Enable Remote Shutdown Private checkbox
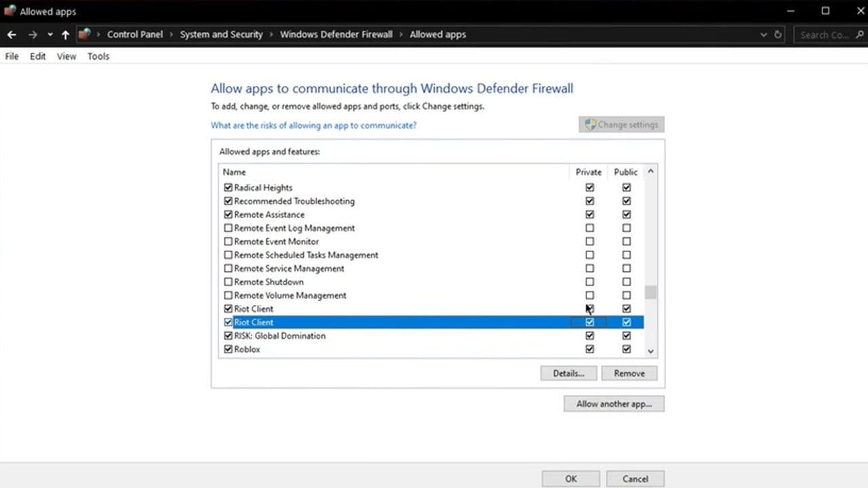This screenshot has height=488, width=868. click(x=589, y=282)
